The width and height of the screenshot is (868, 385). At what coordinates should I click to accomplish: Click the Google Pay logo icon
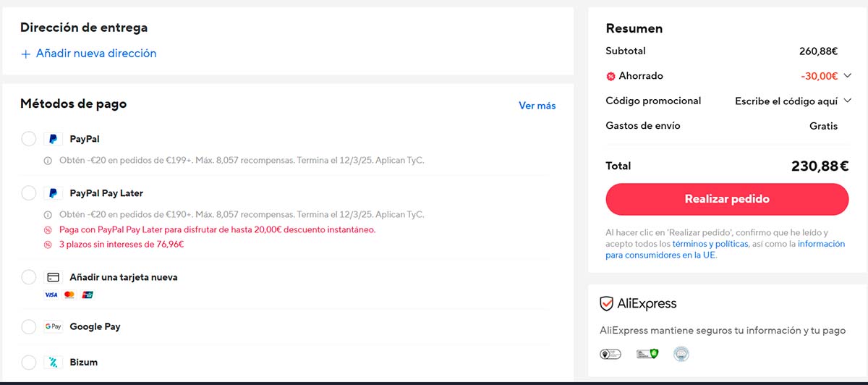[53, 326]
